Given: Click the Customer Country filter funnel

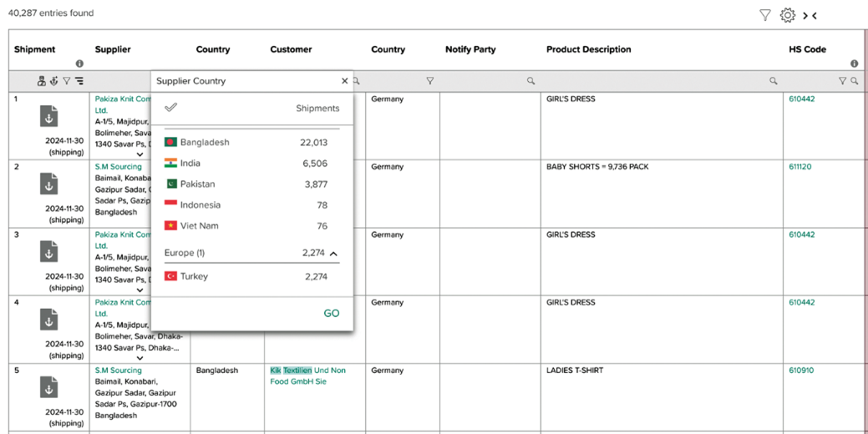Looking at the screenshot, I should coord(429,81).
